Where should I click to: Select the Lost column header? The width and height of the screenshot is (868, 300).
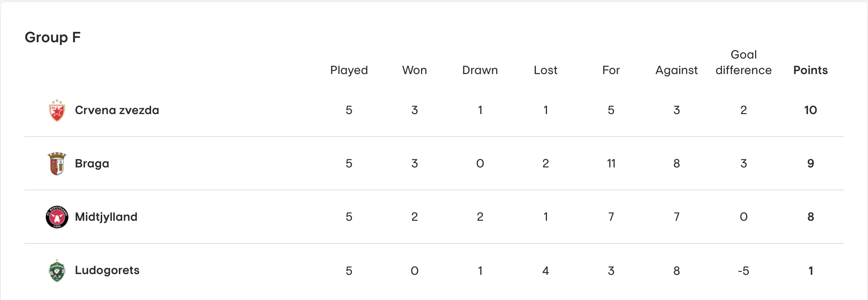coord(546,70)
